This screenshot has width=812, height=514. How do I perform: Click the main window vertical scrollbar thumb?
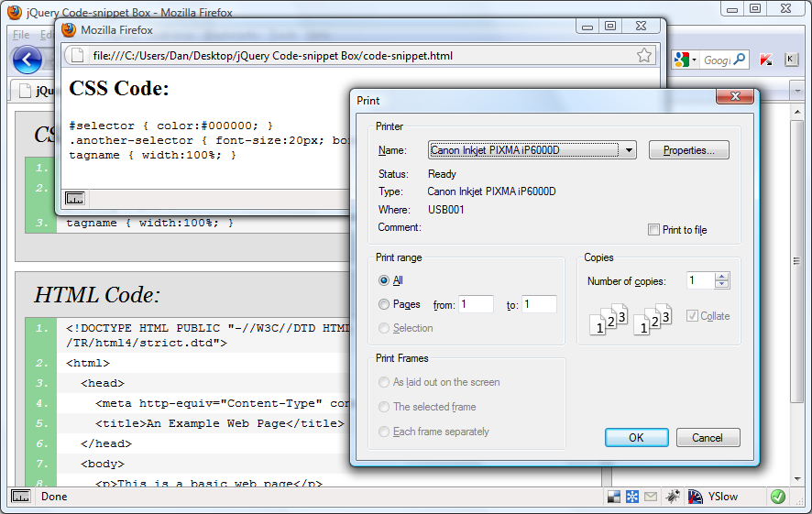797,261
